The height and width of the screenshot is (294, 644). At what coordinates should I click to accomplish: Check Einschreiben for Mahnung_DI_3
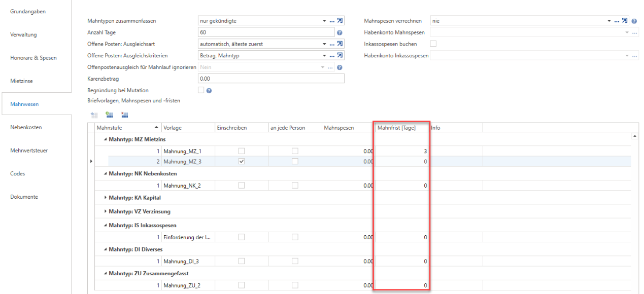tap(242, 261)
